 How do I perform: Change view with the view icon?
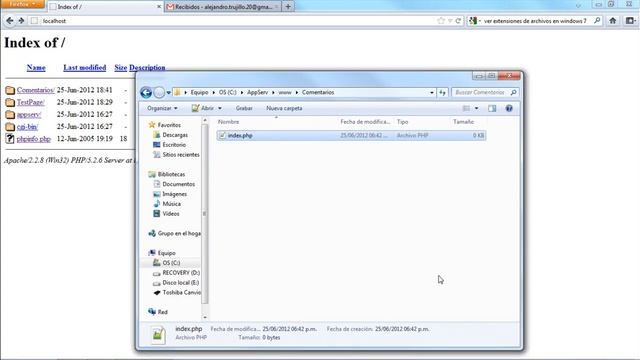coord(466,108)
